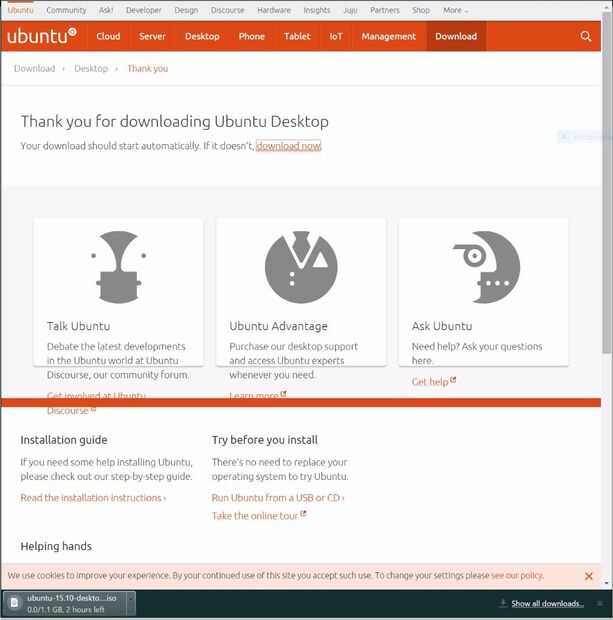The width and height of the screenshot is (613, 620).
Task: Open the Community link in top bar
Action: [x=66, y=10]
